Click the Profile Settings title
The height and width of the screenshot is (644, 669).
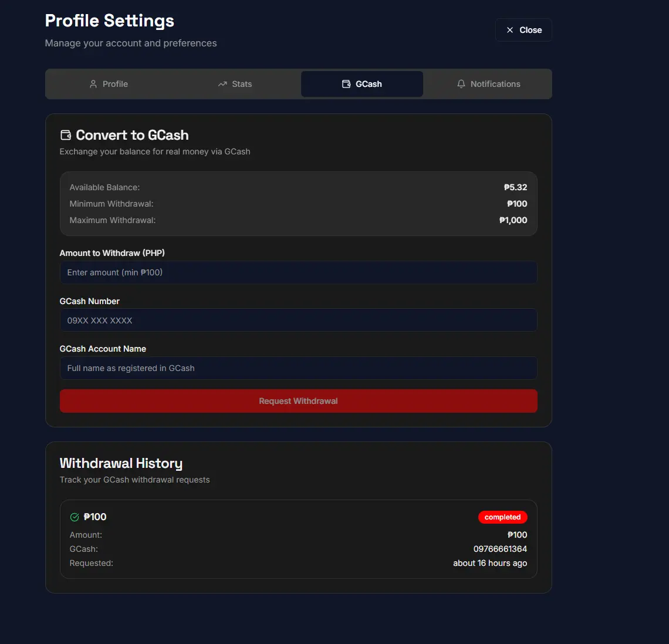tap(110, 21)
